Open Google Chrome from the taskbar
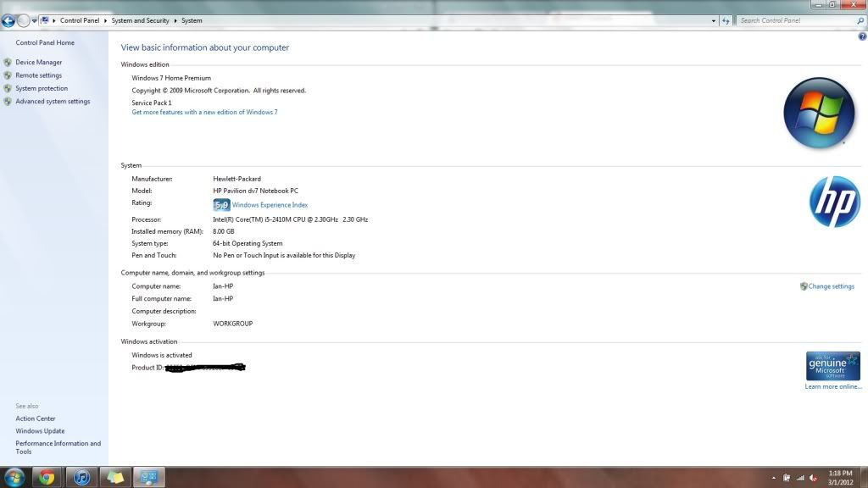This screenshot has height=488, width=868. (47, 477)
